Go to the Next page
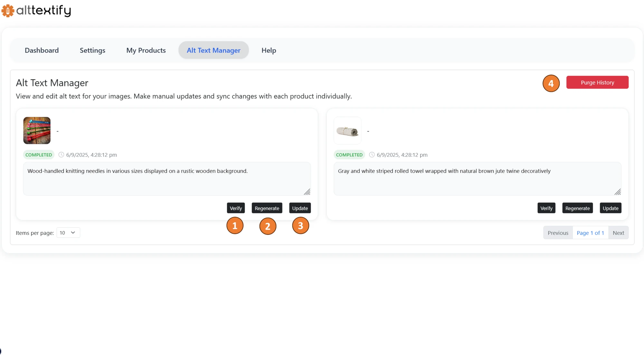644x357 pixels. tap(619, 233)
